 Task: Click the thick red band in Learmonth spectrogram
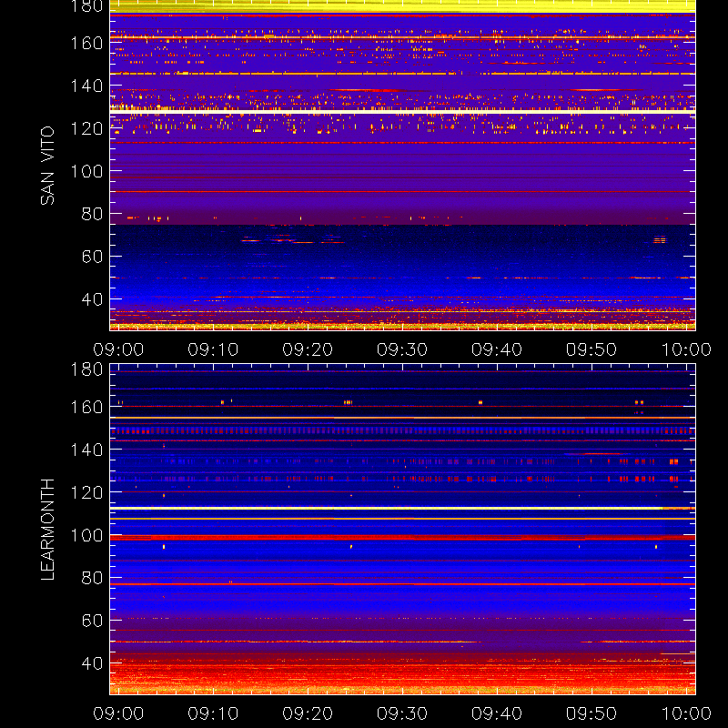click(402, 538)
